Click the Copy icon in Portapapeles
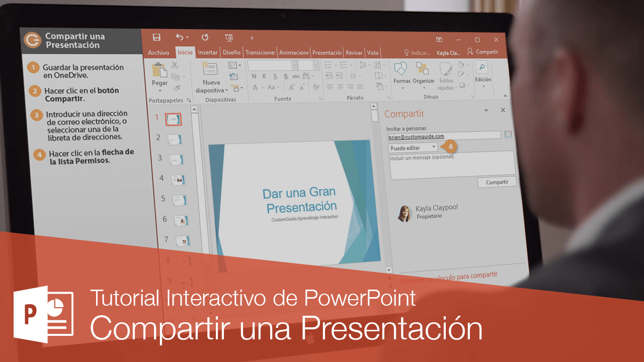The height and width of the screenshot is (362, 644). pos(175,77)
